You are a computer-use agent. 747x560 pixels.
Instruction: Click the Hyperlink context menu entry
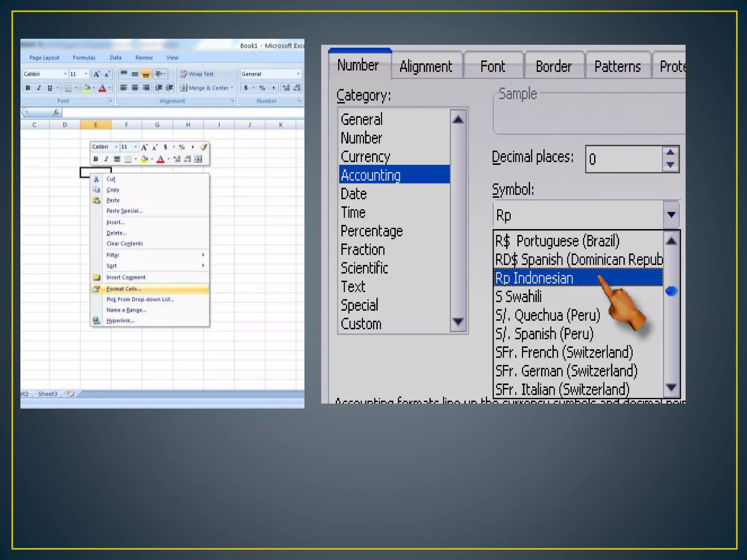click(120, 320)
